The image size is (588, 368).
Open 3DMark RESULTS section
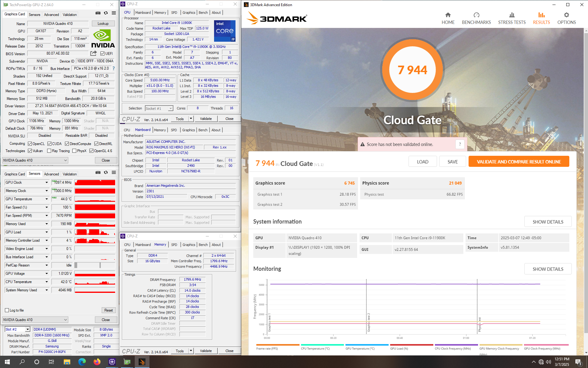pyautogui.click(x=541, y=18)
